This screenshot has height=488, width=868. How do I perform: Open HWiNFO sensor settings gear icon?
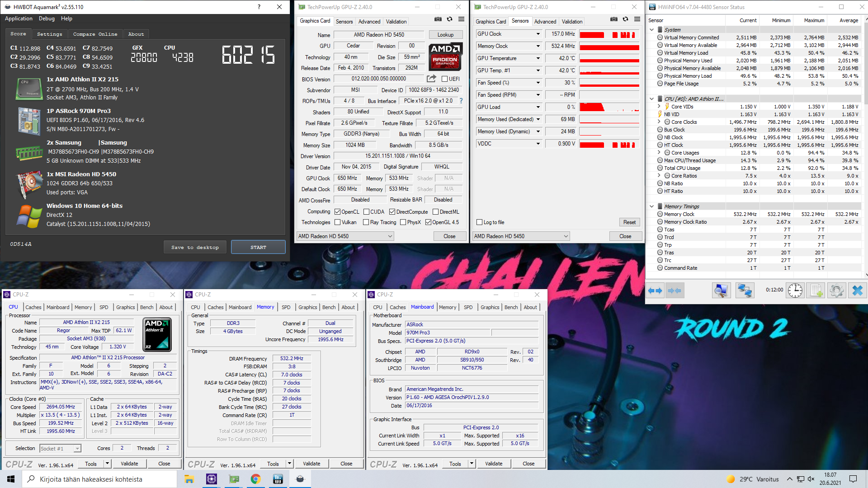point(836,291)
